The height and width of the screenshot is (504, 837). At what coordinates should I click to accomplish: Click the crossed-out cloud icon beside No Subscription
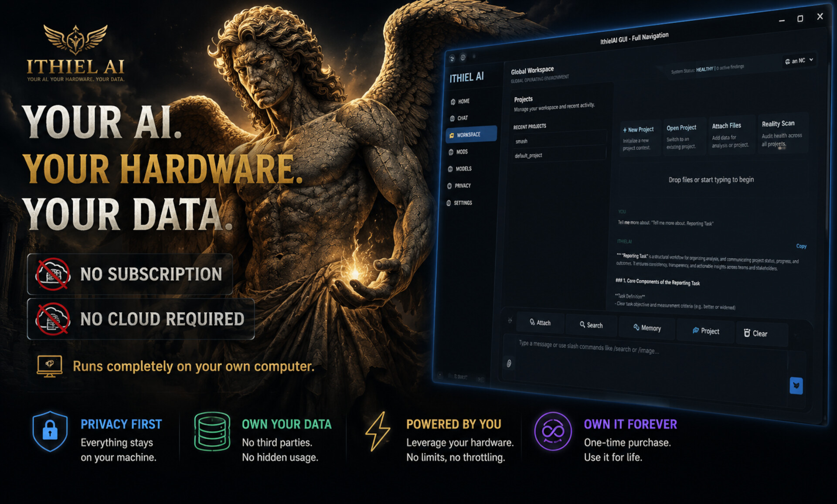[x=53, y=274]
